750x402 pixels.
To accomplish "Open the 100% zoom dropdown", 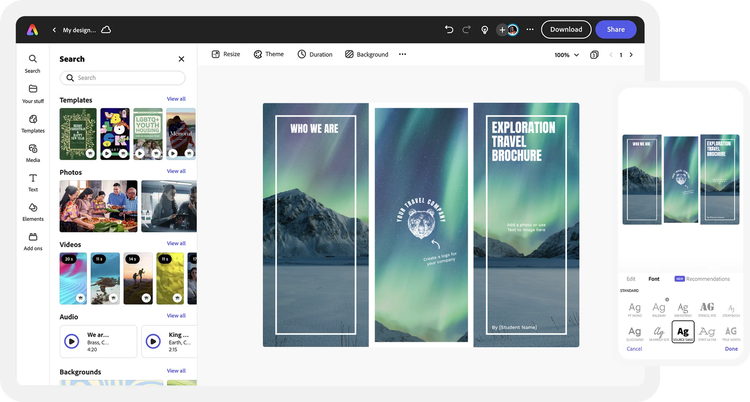I will [x=566, y=55].
